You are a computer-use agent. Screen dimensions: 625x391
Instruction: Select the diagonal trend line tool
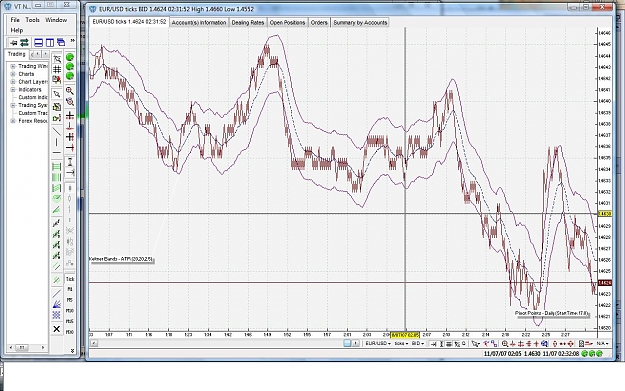coord(57,131)
